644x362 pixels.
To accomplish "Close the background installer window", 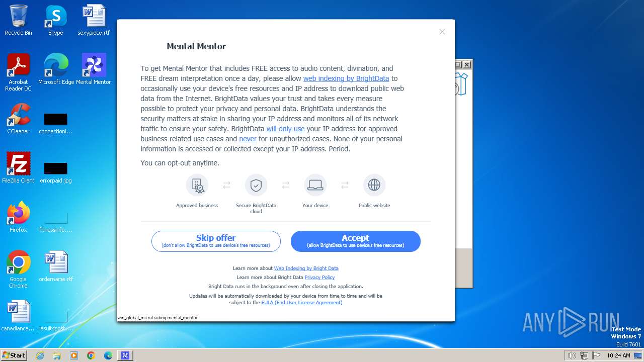I will [467, 64].
